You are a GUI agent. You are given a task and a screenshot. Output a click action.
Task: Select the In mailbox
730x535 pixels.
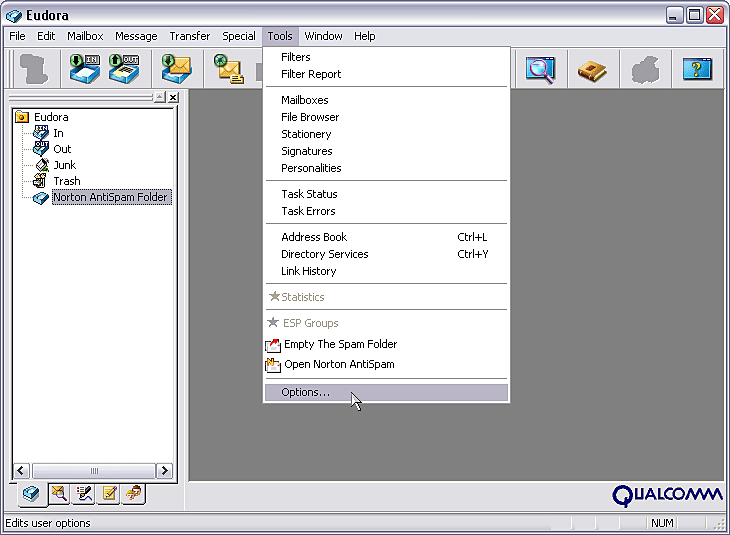[x=58, y=133]
